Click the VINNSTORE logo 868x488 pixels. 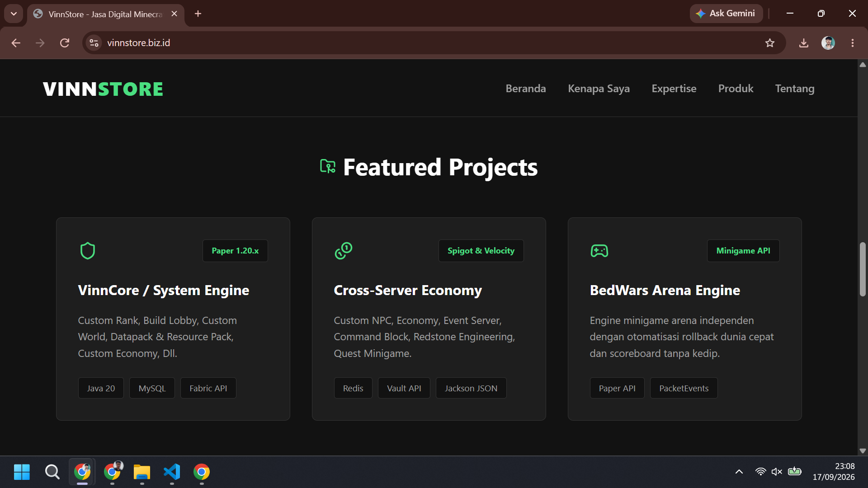103,89
